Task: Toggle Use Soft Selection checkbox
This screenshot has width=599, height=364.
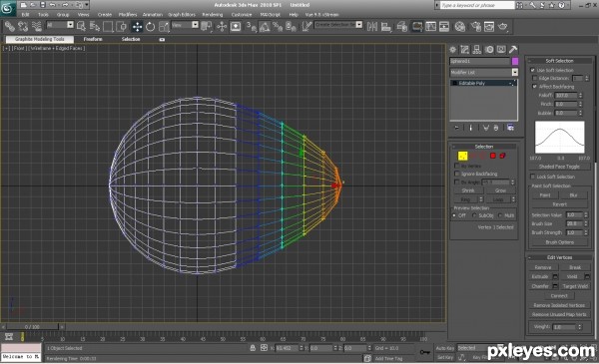Action: click(x=532, y=70)
